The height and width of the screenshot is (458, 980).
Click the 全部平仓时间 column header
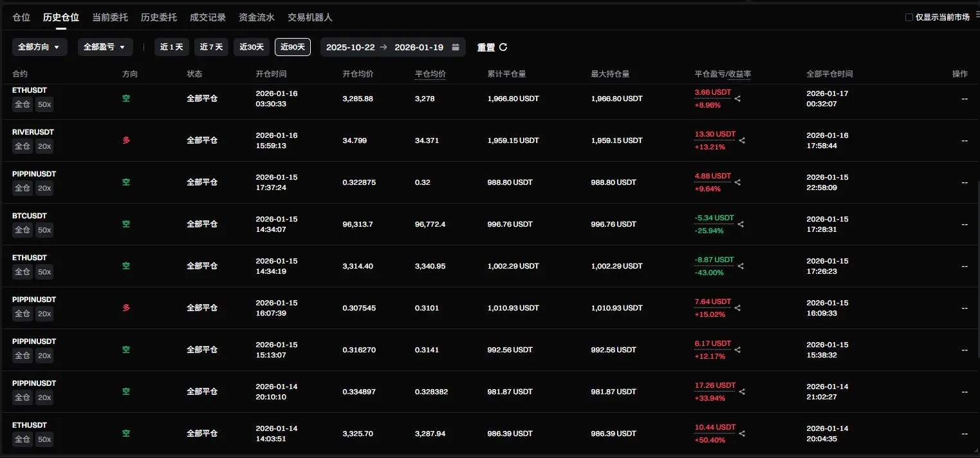829,74
